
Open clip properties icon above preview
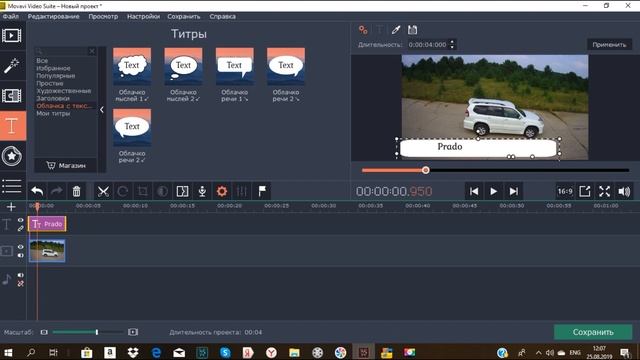(363, 30)
